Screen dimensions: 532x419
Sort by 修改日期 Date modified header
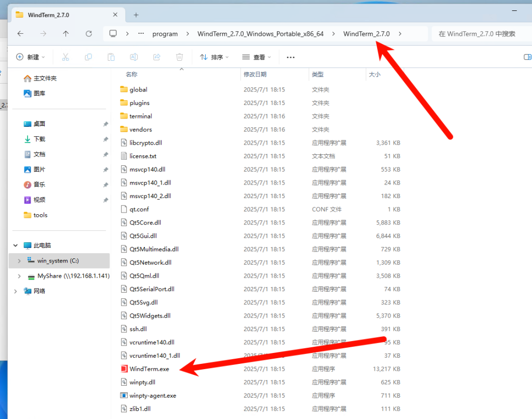coord(255,74)
